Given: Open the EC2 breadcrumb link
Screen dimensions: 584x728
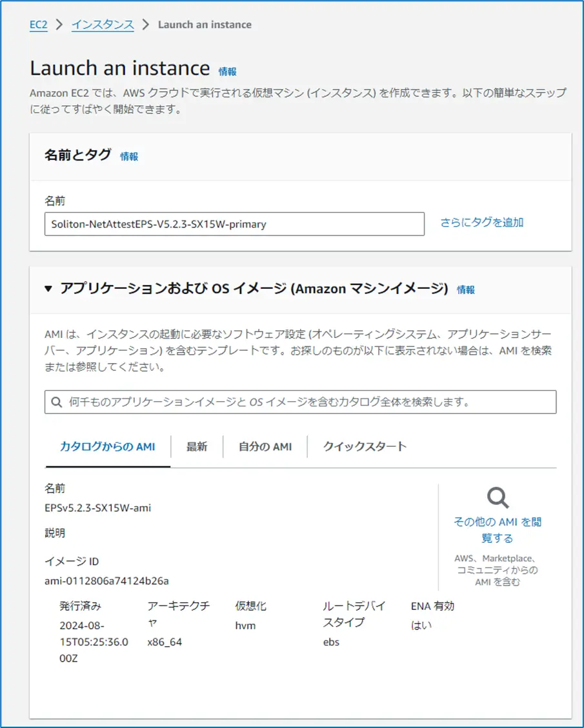Looking at the screenshot, I should coord(39,25).
